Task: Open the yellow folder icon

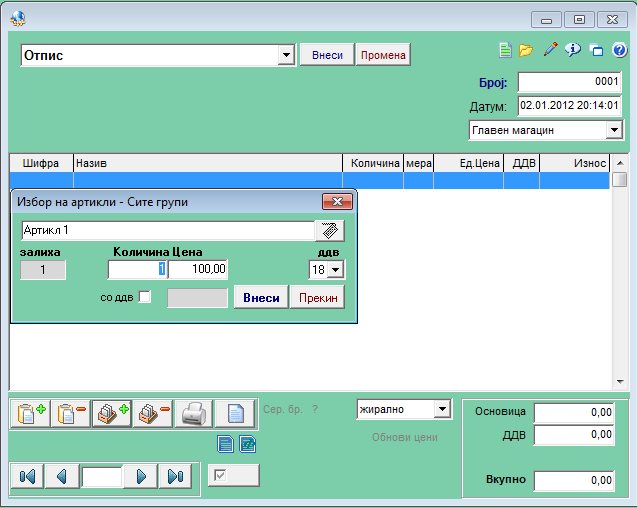Action: pyautogui.click(x=526, y=50)
